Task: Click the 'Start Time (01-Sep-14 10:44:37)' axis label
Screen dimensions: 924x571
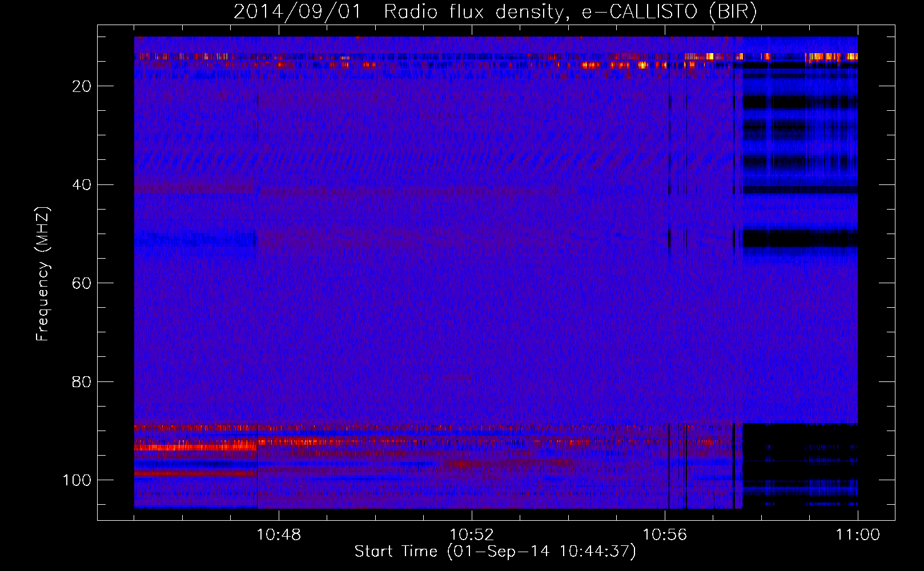Action: click(495, 552)
